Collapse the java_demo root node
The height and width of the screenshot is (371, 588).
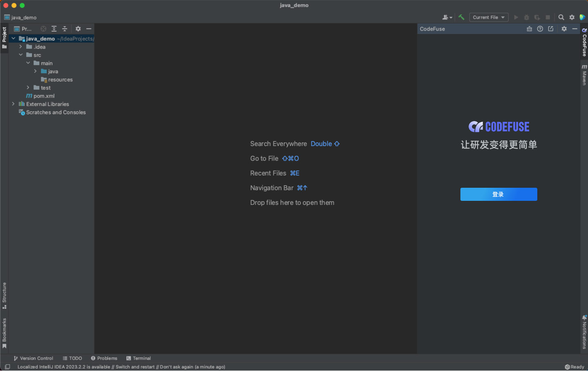coord(13,38)
